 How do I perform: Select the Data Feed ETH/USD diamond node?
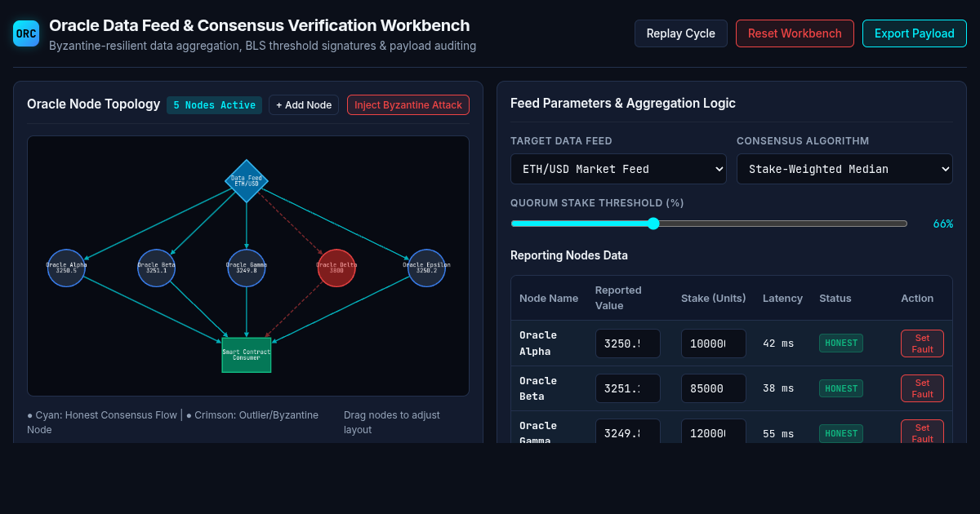[x=247, y=181]
